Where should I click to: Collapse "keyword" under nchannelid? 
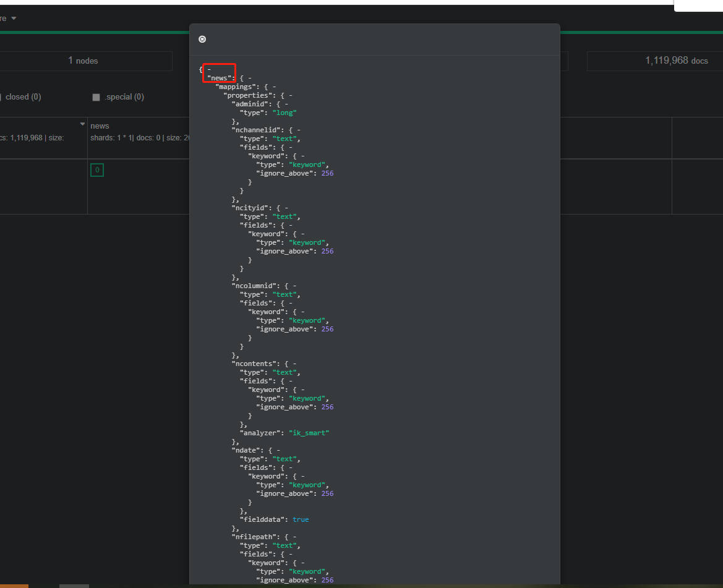(x=302, y=156)
